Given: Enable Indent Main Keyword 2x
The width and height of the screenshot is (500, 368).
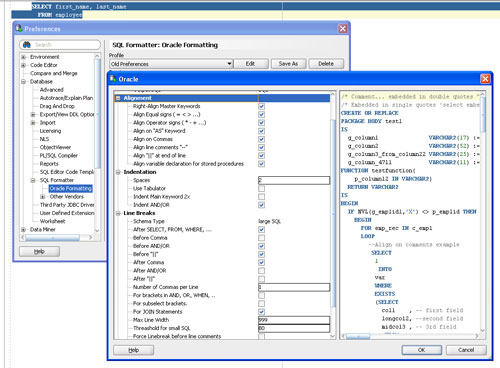Looking at the screenshot, I should coord(262,197).
